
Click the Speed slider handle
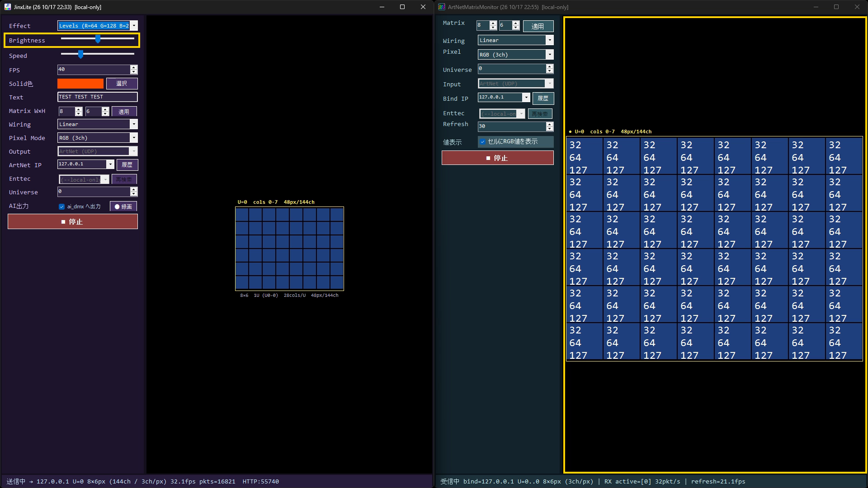[80, 54]
